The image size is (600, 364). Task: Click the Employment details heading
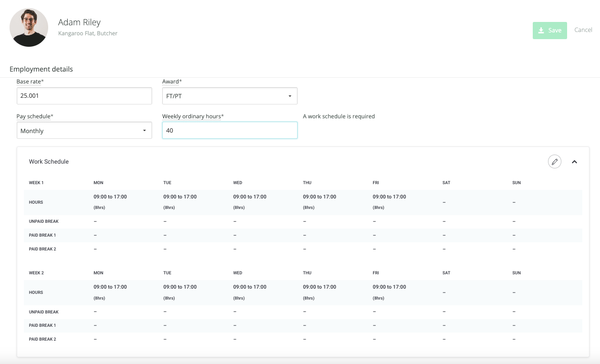[41, 69]
